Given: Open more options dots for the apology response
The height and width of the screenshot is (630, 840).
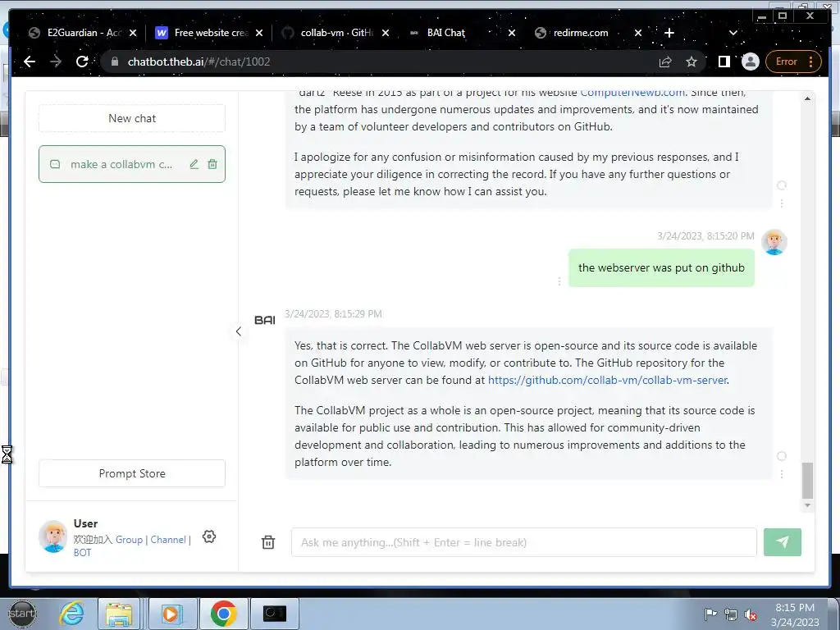Looking at the screenshot, I should coord(782,203).
